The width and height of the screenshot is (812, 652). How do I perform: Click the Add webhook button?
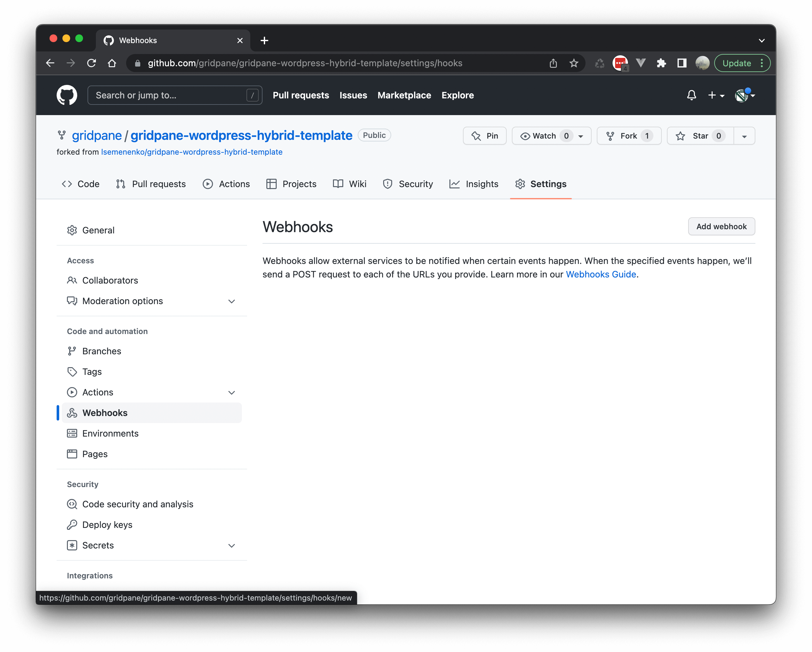click(x=721, y=227)
